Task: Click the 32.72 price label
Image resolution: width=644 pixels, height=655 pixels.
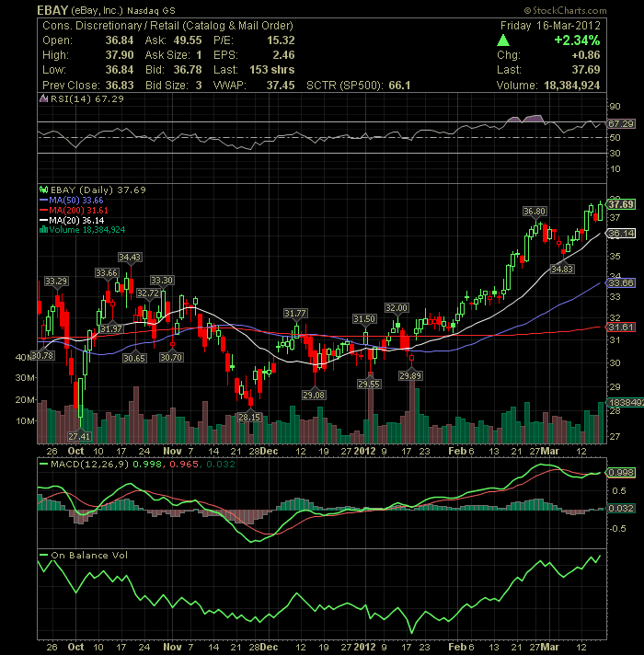Action: 148,293
